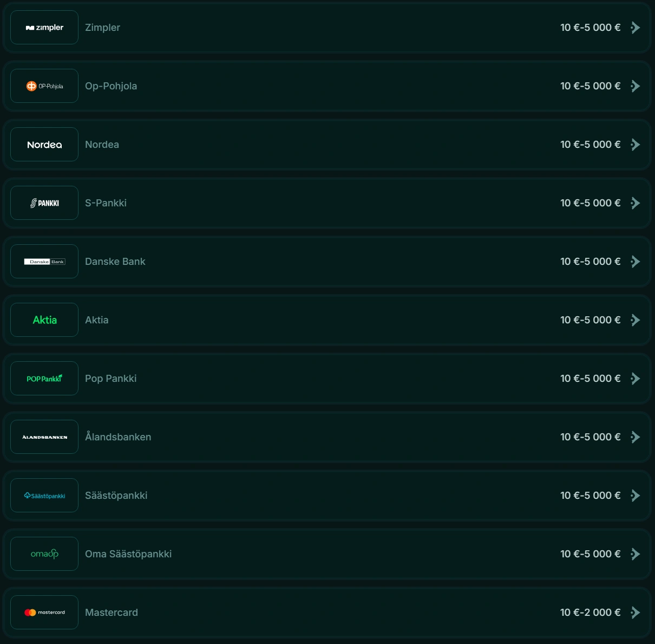The image size is (655, 644).
Task: Expand Aktia payment option chevron
Action: point(636,320)
